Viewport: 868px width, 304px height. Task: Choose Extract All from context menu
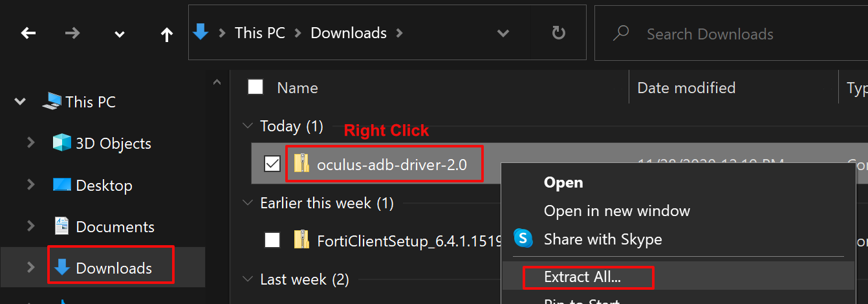point(582,277)
